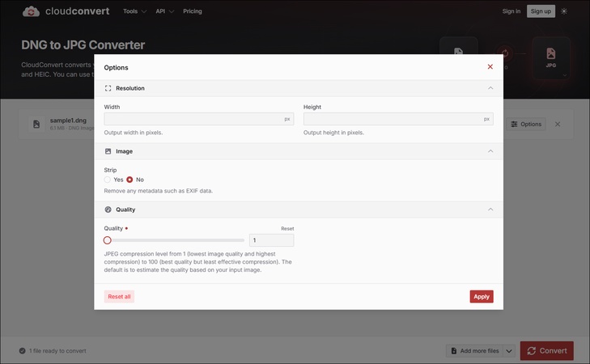The image size is (590, 364).
Task: Click the '1 file ready to convert' status text
Action: point(58,351)
